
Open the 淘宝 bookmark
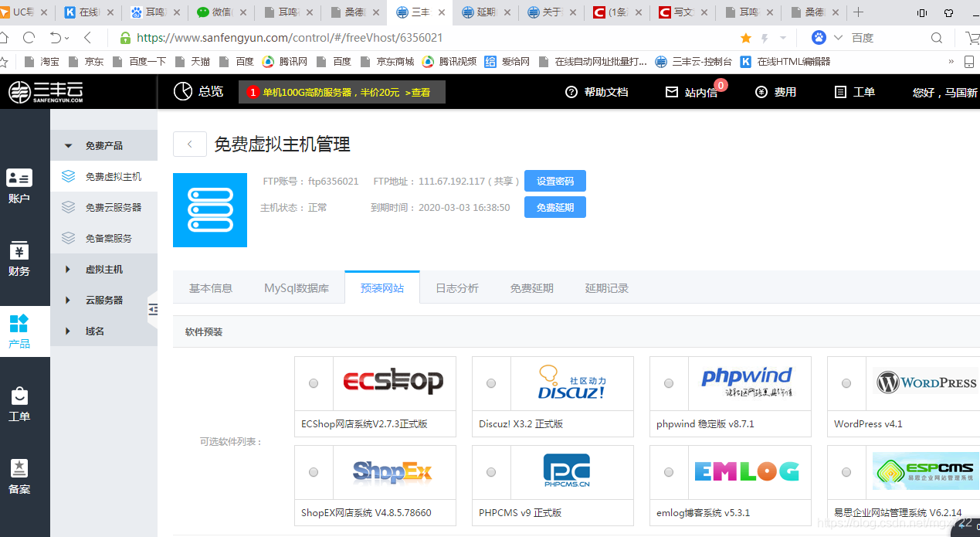click(42, 62)
